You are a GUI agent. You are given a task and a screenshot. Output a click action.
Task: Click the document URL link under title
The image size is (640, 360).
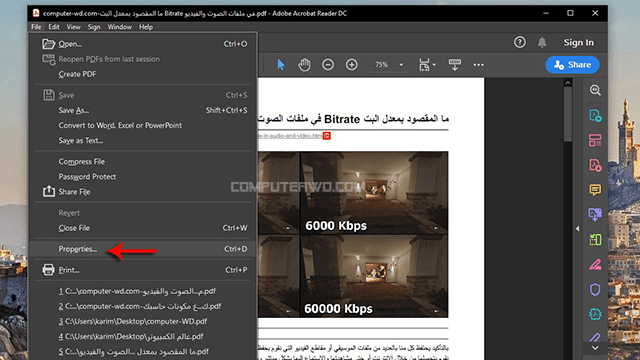tap(290, 136)
